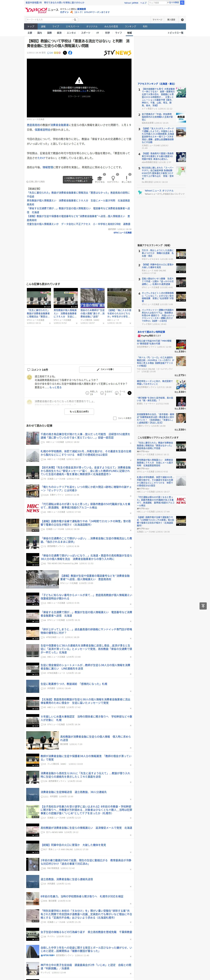210x980 pixels.
Task: Click the ヘルプ link in top bar
Action: pos(143,3)
